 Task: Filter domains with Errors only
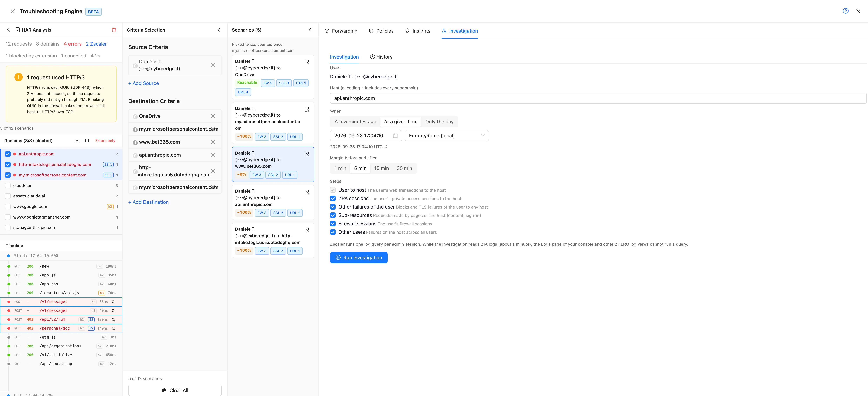(105, 141)
